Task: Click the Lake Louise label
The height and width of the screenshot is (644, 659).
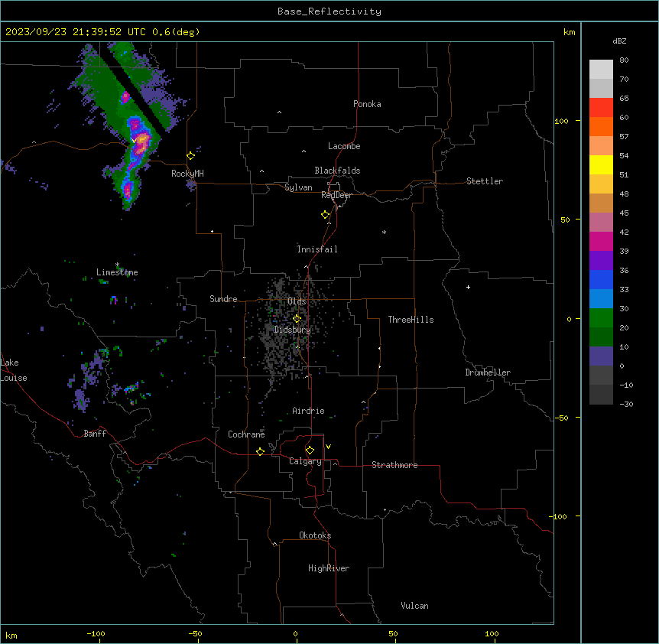Action: 14,370
